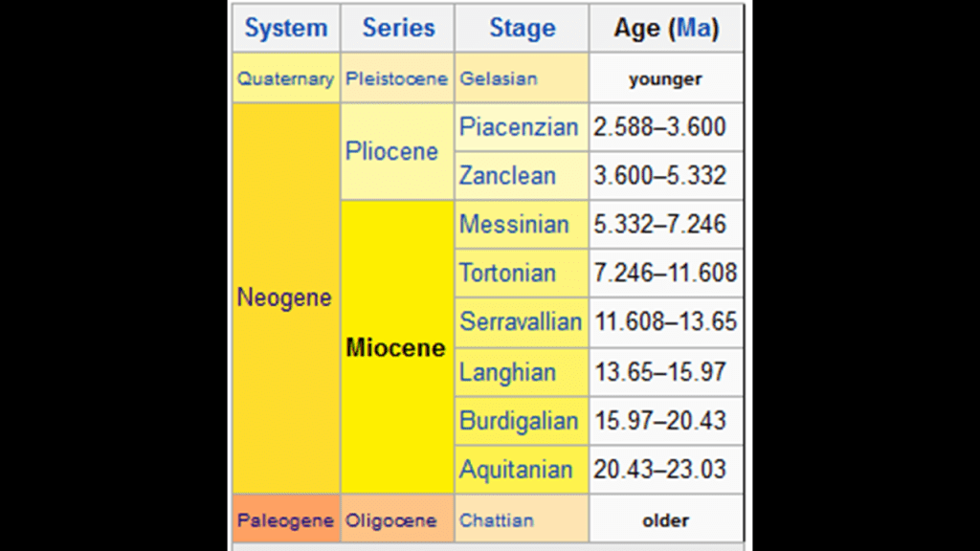This screenshot has width=980, height=551.
Task: Open the Serravallian stage link
Action: [521, 322]
